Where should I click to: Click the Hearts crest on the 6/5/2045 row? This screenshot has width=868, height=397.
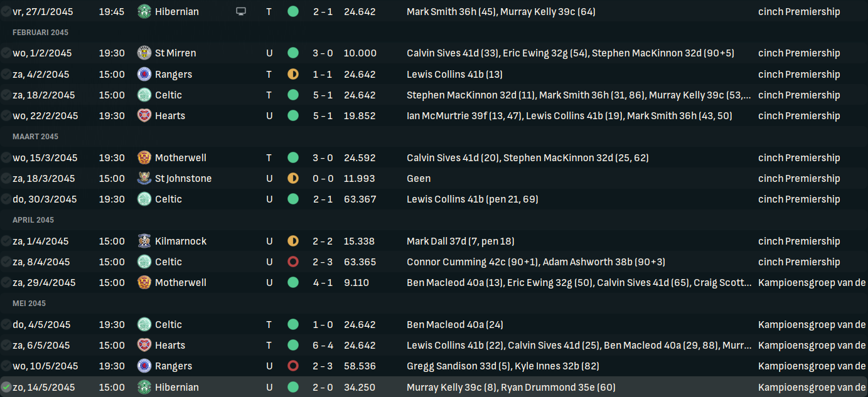[x=144, y=345]
